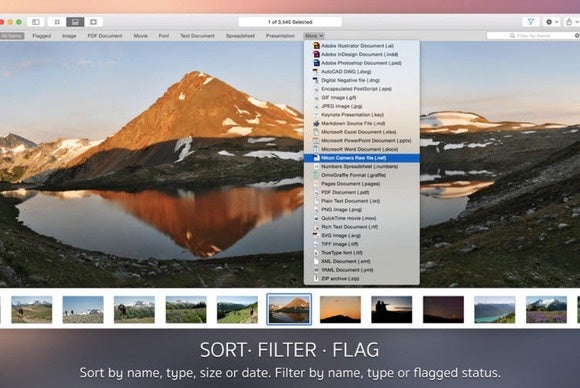Filter by Image type
Screen dimensions: 580x388
pyautogui.click(x=69, y=36)
